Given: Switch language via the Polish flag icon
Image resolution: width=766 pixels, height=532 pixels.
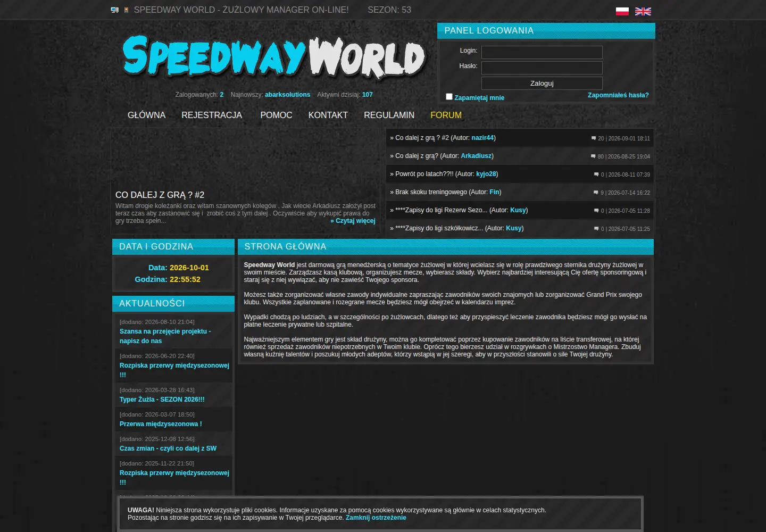Looking at the screenshot, I should (x=622, y=11).
